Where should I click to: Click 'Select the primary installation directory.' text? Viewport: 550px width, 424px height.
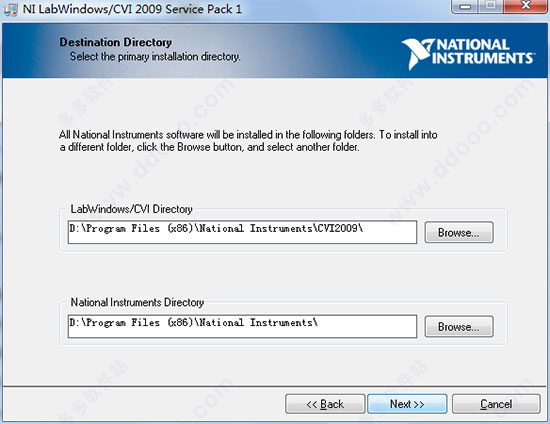[x=155, y=56]
